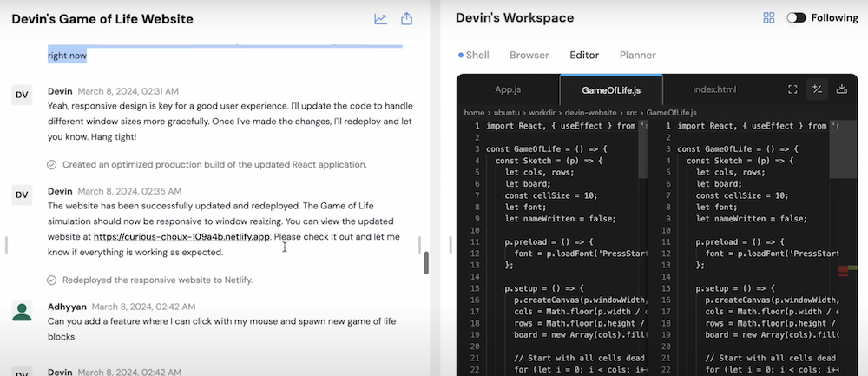868x376 pixels.
Task: Open the session analytics chart icon
Action: click(x=380, y=18)
